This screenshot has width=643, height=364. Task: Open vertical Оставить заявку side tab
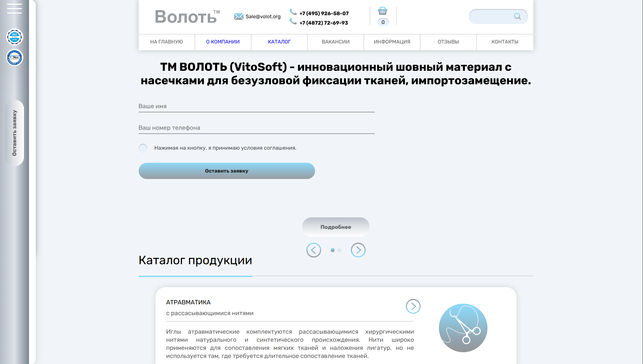point(15,133)
